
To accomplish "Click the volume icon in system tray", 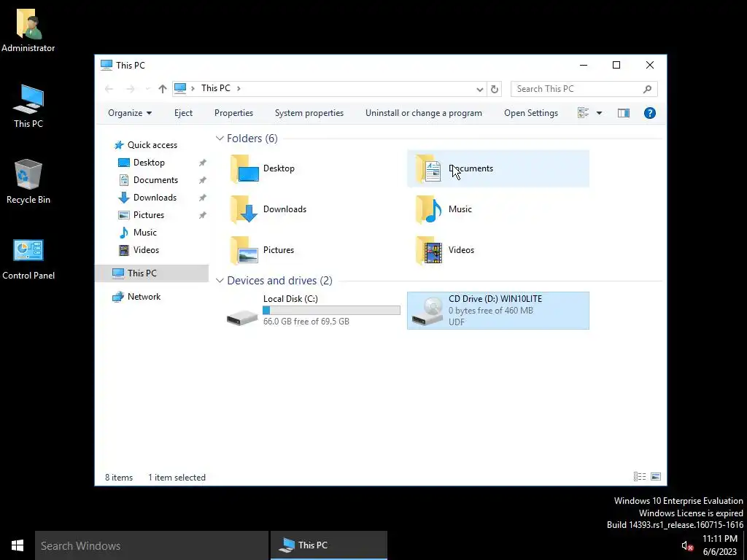I will [686, 546].
